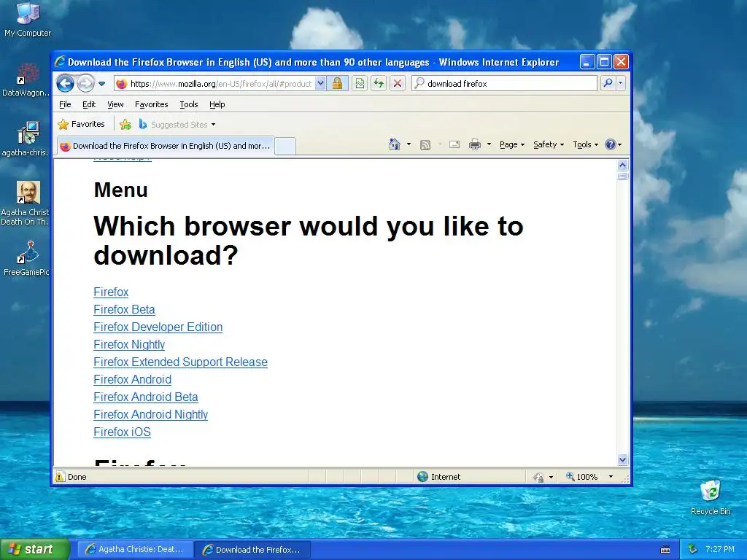Open the Tools command bar menu
Screen dimensions: 747x560
pos(585,144)
